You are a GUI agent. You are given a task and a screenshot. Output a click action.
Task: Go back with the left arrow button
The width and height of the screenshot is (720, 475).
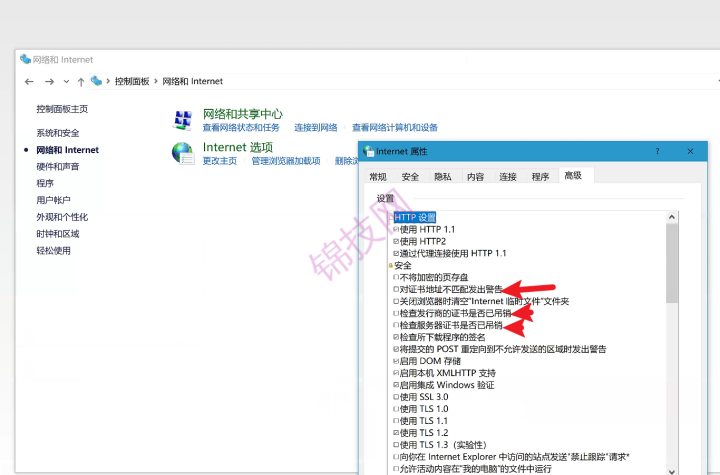click(x=29, y=81)
